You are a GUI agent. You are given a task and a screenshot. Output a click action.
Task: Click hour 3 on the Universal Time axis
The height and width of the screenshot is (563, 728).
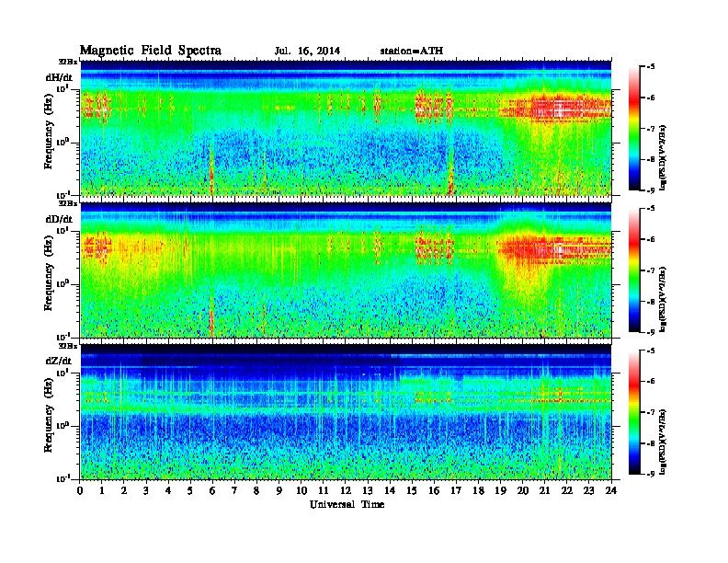pyautogui.click(x=146, y=491)
